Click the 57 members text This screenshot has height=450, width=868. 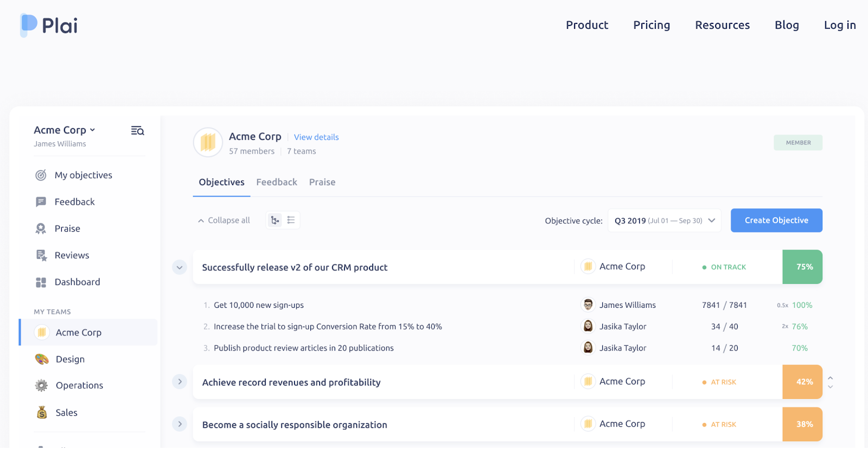tap(252, 151)
